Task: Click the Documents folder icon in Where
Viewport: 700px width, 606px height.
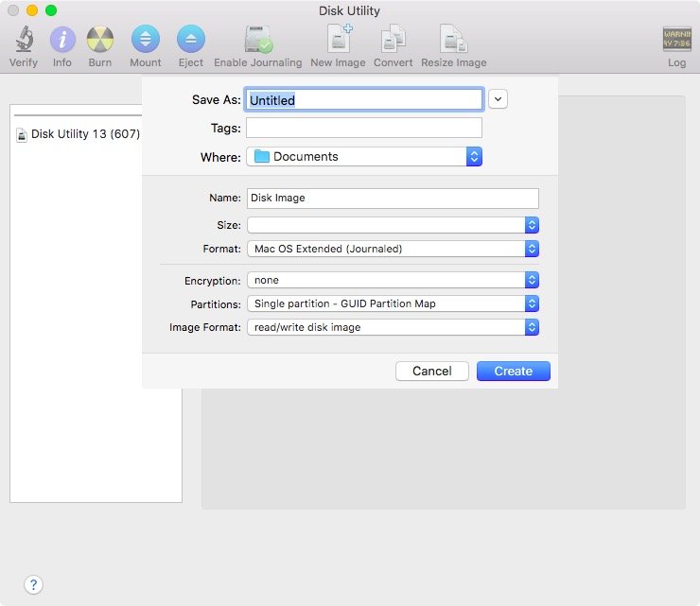Action: tap(262, 157)
